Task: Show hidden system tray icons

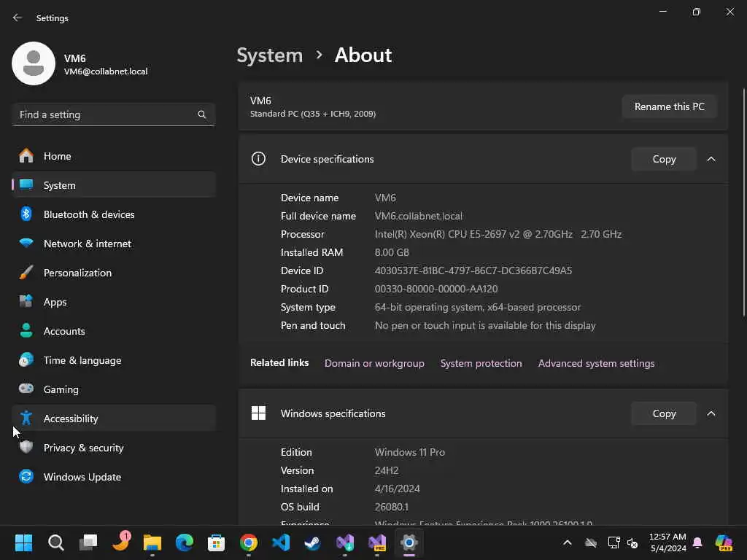Action: click(x=568, y=542)
